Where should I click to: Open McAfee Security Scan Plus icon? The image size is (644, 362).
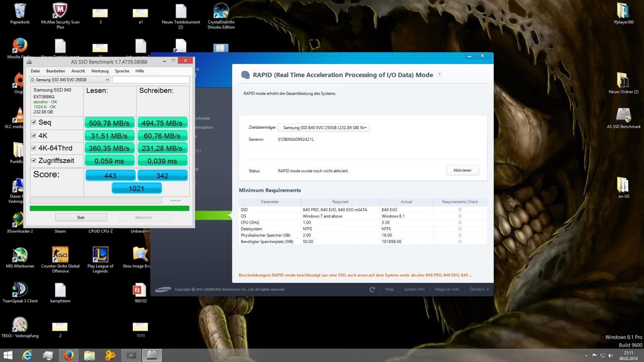60,16
